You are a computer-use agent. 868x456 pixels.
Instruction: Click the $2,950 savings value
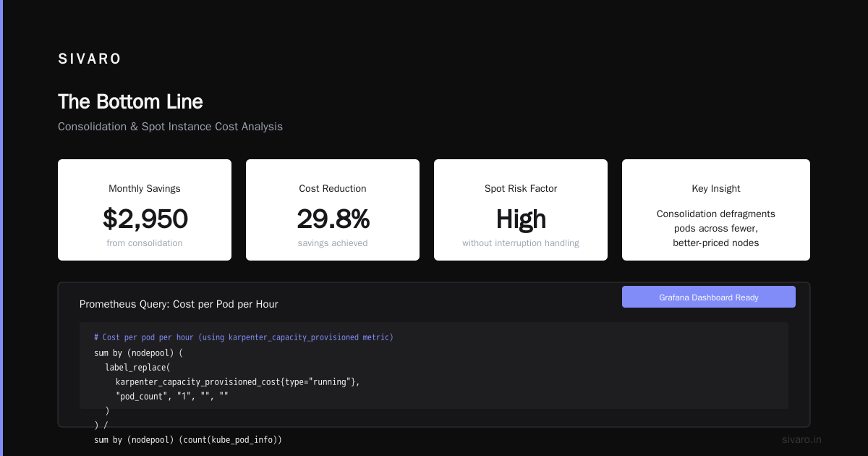click(145, 219)
